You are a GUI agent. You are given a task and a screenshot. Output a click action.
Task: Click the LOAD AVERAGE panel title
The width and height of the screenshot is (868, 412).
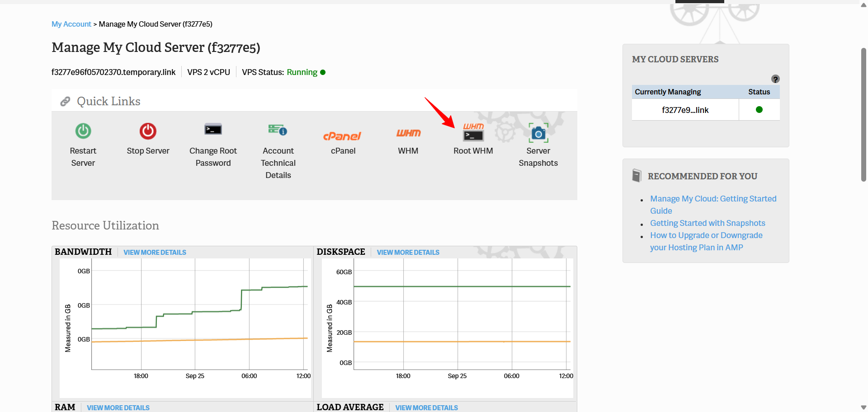(350, 407)
